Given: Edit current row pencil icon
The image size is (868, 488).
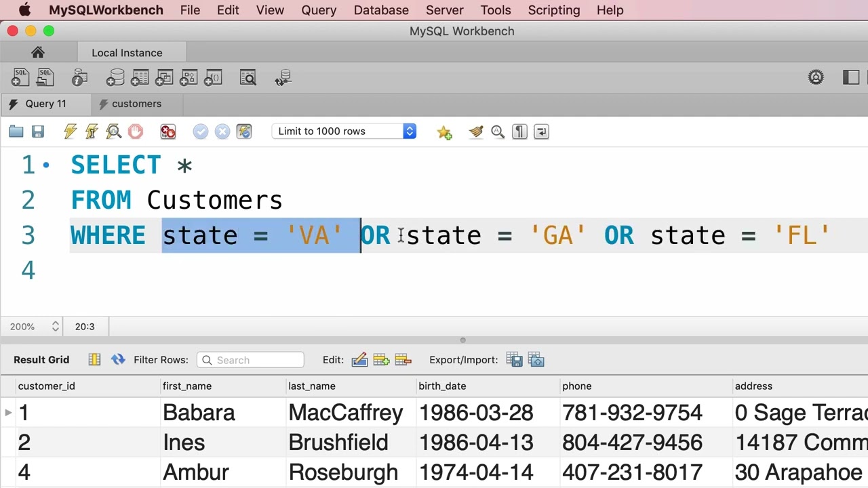Looking at the screenshot, I should pos(359,360).
